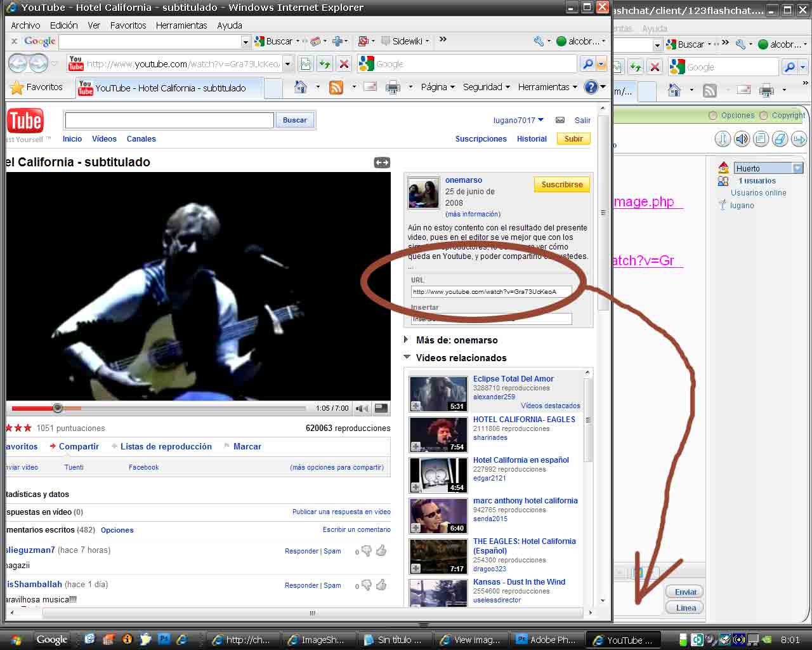Open the Ver menu

coord(94,25)
